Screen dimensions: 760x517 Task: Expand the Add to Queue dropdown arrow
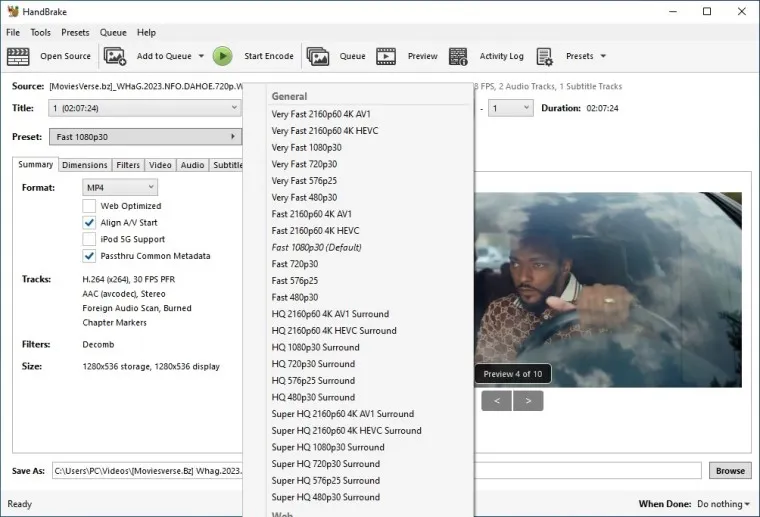click(201, 56)
